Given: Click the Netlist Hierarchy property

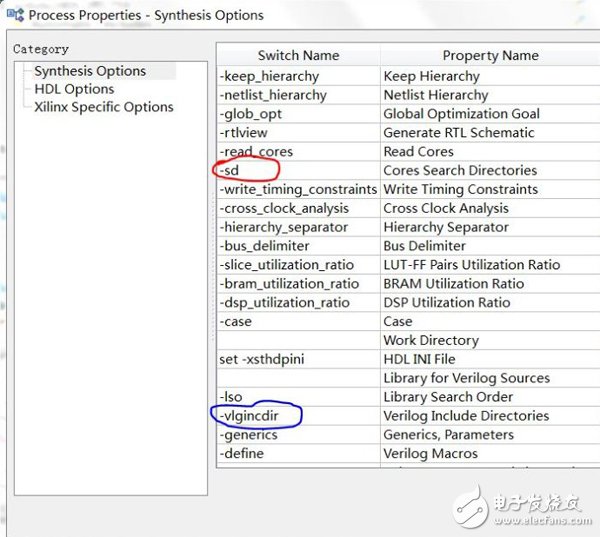Looking at the screenshot, I should [435, 95].
